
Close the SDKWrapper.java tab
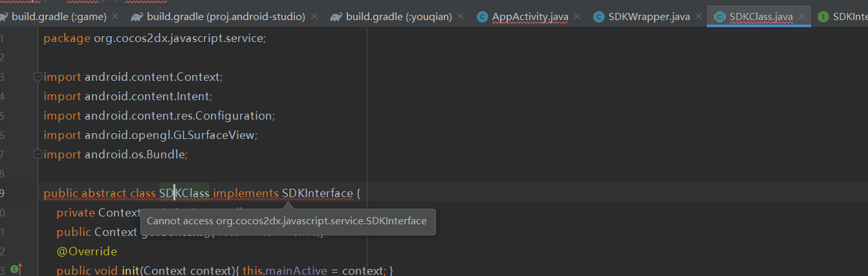pos(699,17)
